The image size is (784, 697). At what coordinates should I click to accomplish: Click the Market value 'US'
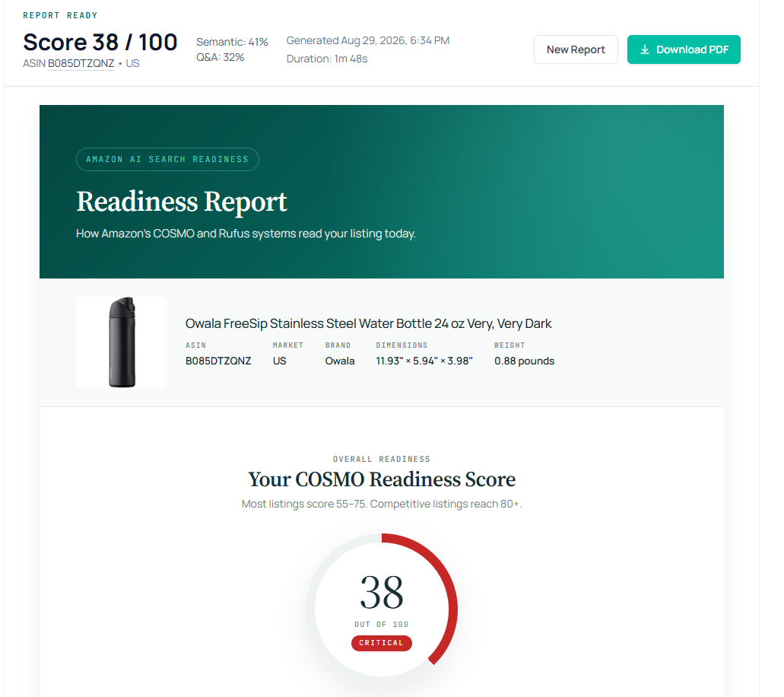[x=280, y=361]
